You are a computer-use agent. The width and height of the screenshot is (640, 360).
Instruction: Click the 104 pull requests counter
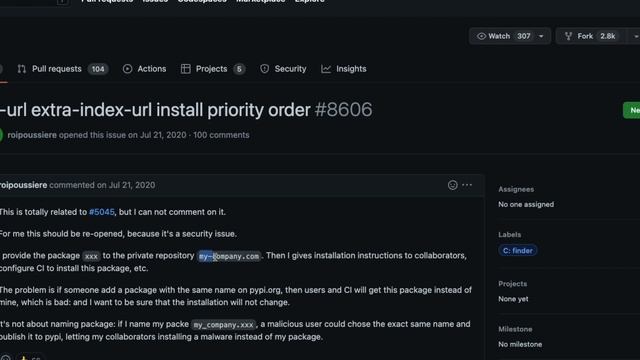[x=98, y=69]
